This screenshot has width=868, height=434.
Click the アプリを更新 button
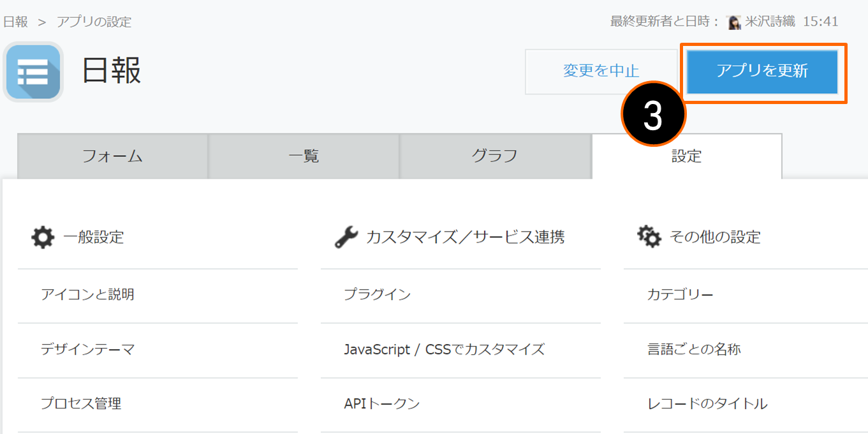762,71
